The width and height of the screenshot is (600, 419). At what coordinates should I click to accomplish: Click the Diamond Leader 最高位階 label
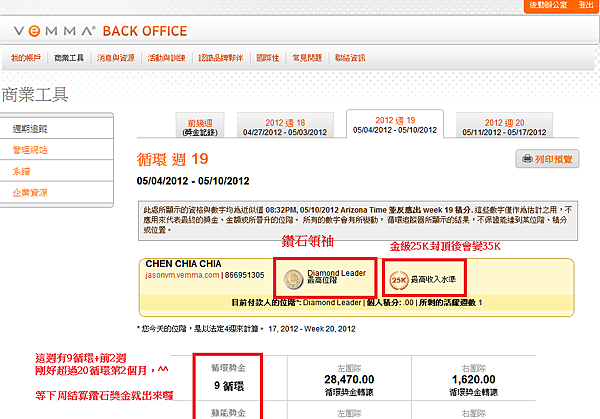click(336, 276)
